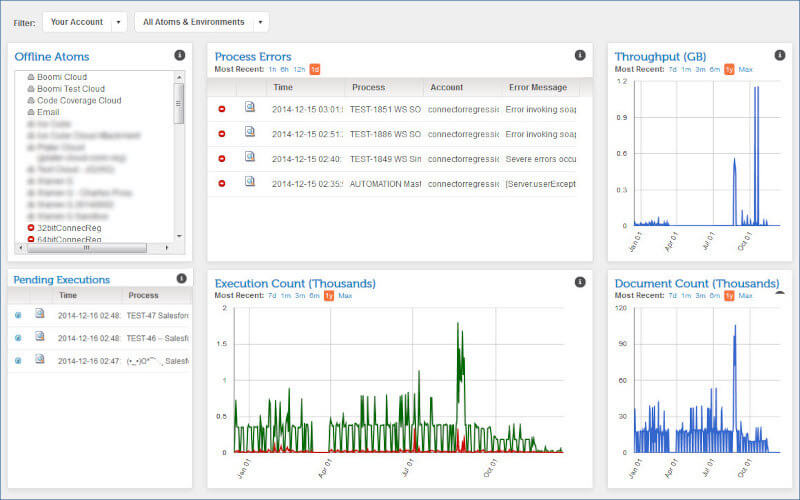Set Execution Count range to 7d
Screen dimensions: 800x500
[x=271, y=296]
